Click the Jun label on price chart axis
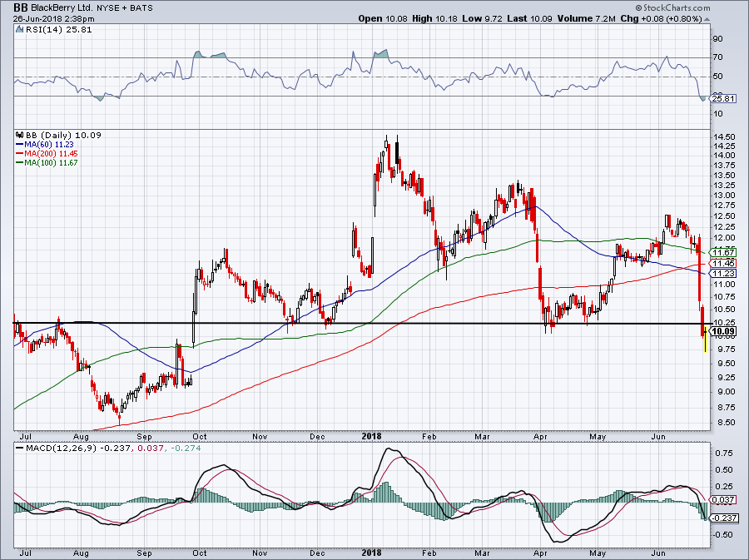 pos(658,436)
